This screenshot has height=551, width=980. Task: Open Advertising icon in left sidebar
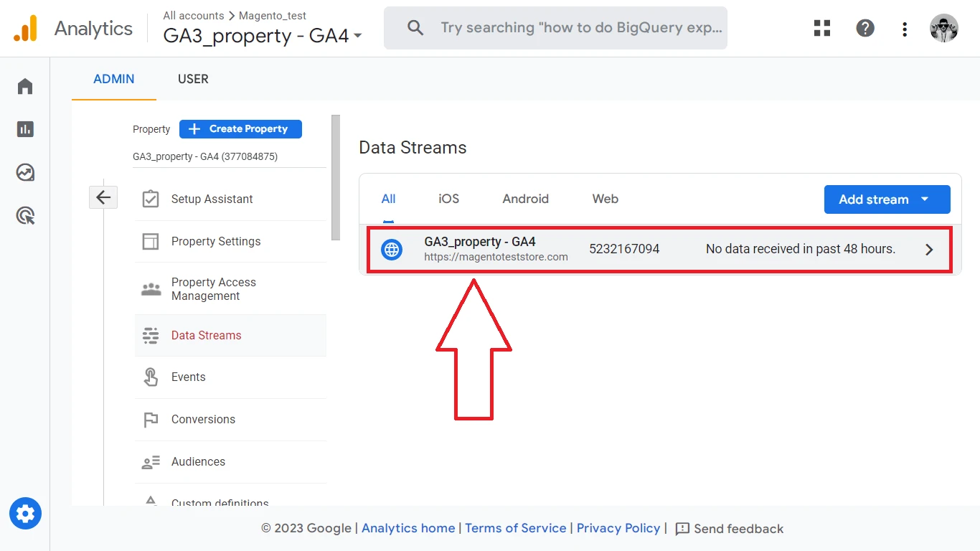pyautogui.click(x=25, y=216)
